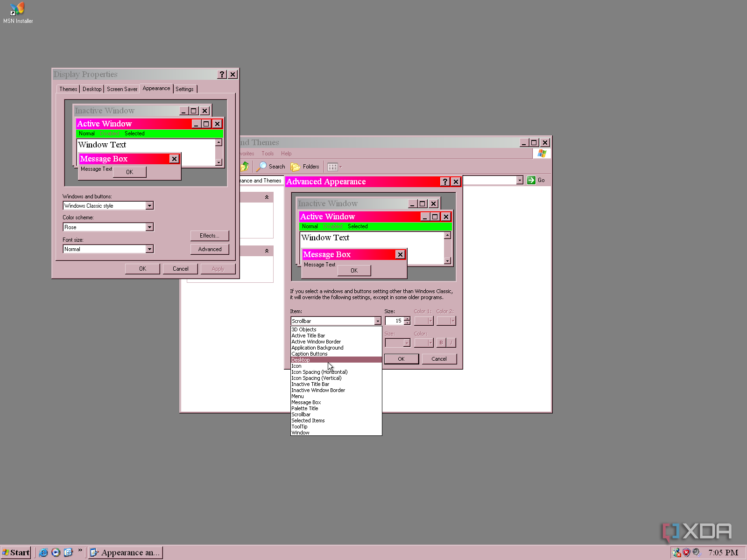The height and width of the screenshot is (560, 747).
Task: Open the Start menu
Action: pos(16,553)
